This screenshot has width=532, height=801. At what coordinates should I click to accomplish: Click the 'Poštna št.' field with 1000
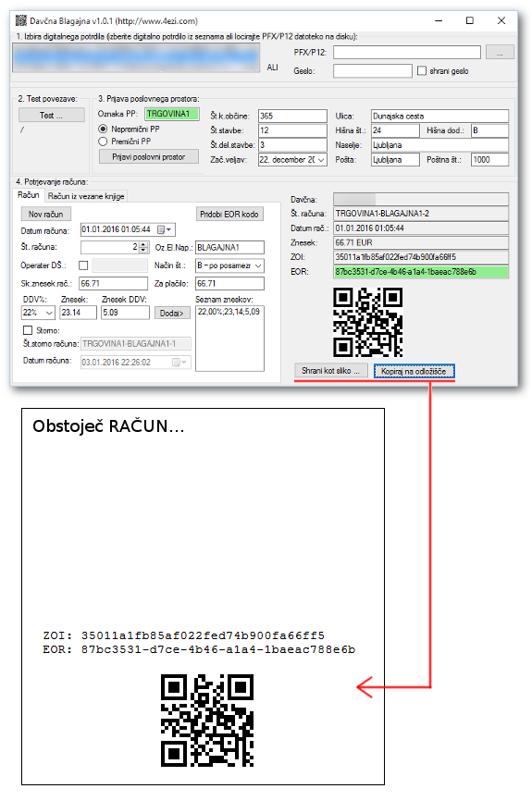click(489, 160)
